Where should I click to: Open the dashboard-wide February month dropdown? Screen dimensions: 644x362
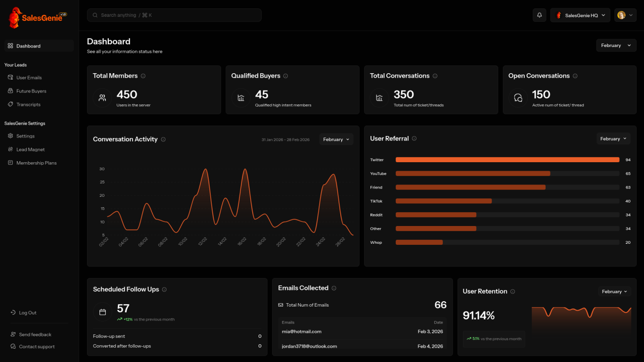(x=616, y=45)
